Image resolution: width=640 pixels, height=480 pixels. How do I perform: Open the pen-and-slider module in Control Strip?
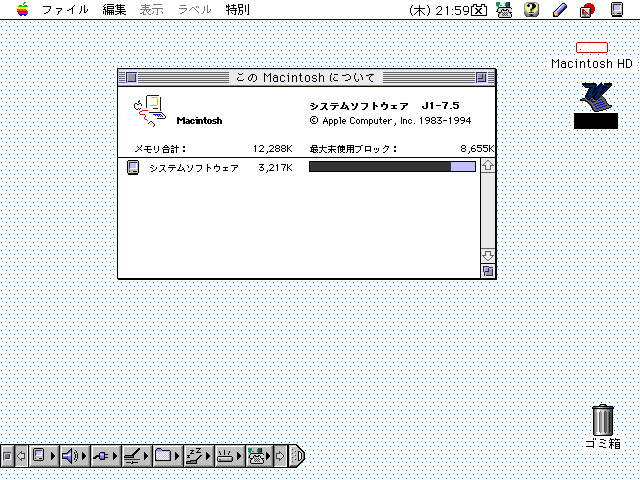pos(136,456)
